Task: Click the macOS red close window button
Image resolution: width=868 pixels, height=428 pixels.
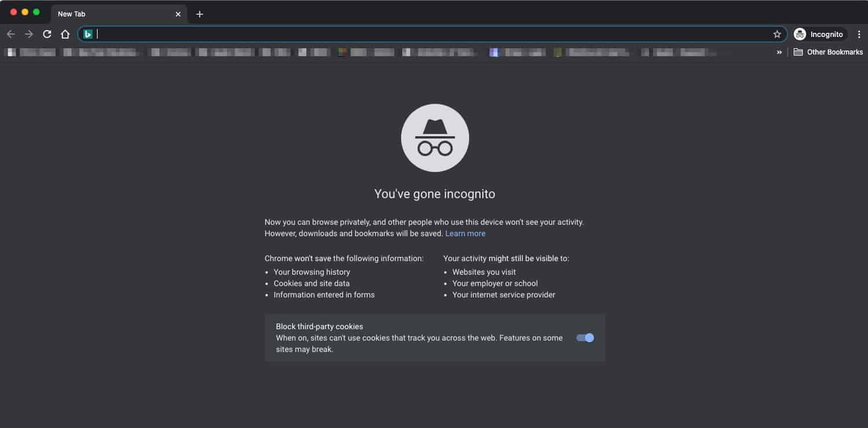Action: [14, 12]
